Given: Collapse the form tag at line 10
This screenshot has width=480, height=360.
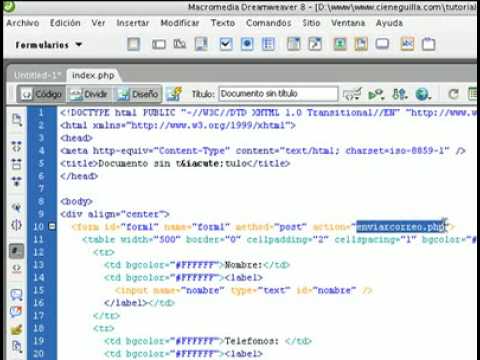Looking at the screenshot, I should (x=52, y=227).
